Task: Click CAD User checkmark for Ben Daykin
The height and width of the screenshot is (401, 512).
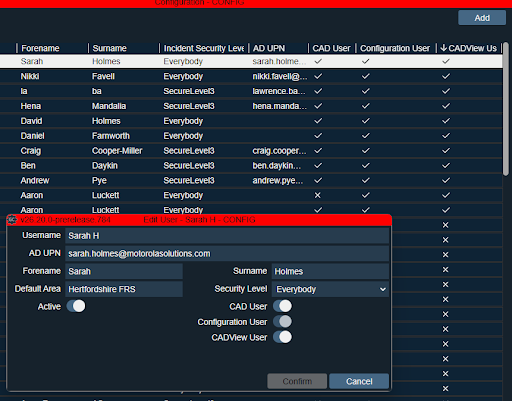Action: pos(318,165)
